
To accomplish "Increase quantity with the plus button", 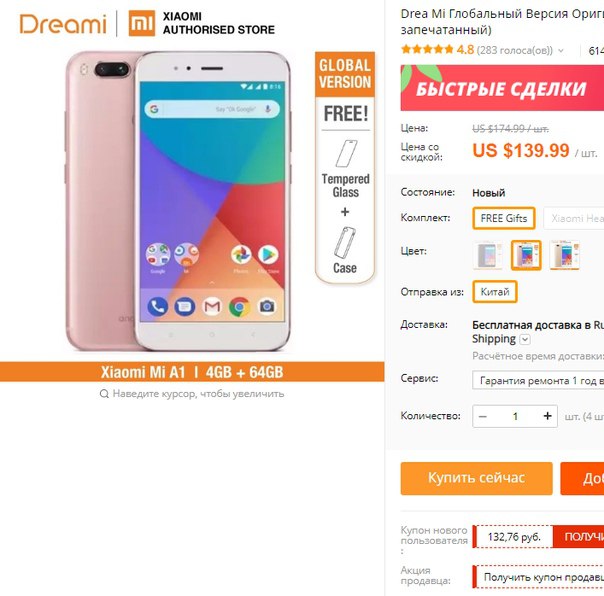I will tap(547, 416).
